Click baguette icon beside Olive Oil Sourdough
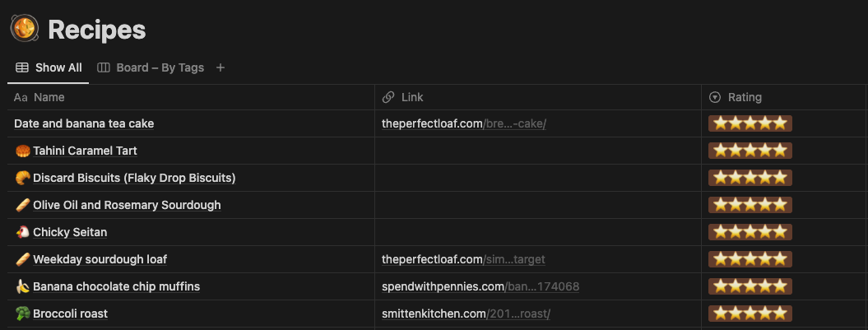 pyautogui.click(x=22, y=205)
